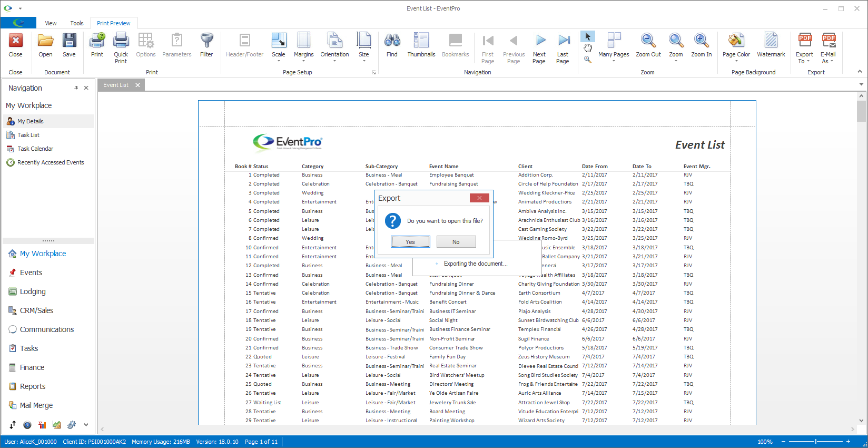Click the status bar zoom plus button
This screenshot has width=868, height=448.
tap(848, 442)
